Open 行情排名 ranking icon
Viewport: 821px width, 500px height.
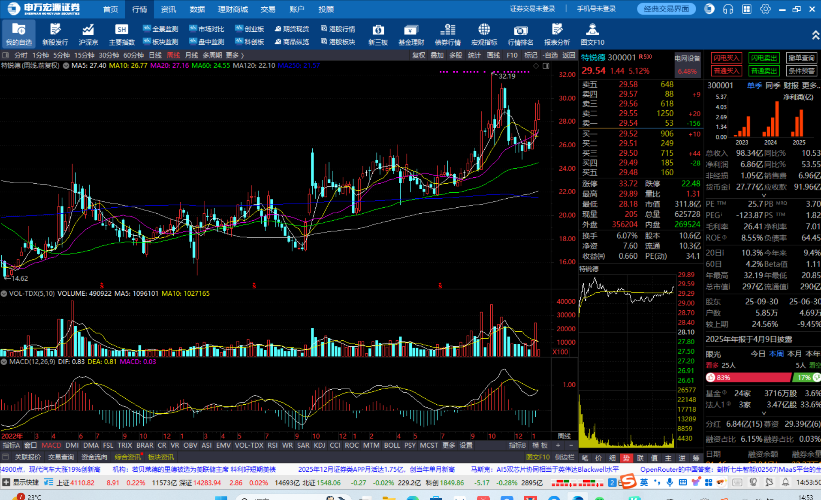coord(520,34)
